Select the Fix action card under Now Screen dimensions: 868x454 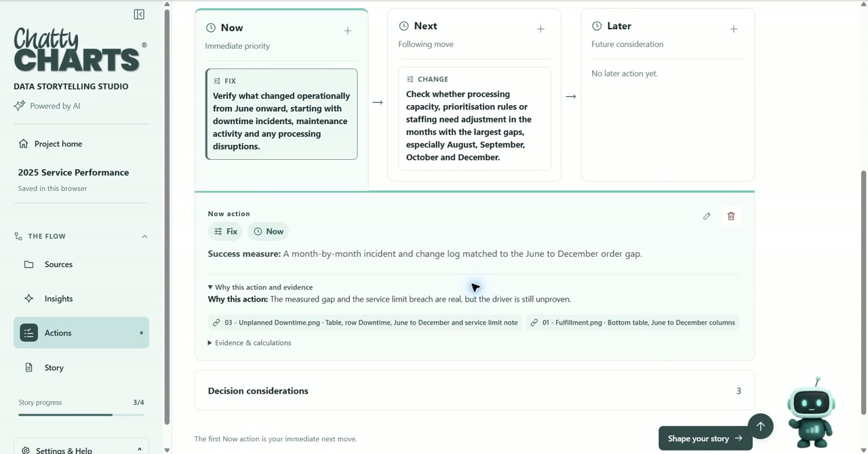[x=281, y=114]
